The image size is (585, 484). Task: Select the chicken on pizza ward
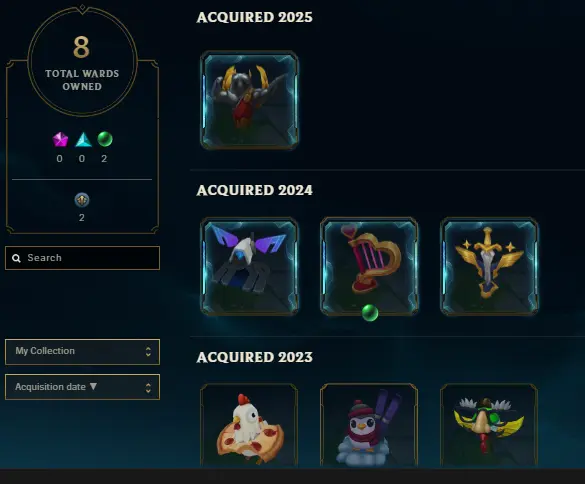249,425
